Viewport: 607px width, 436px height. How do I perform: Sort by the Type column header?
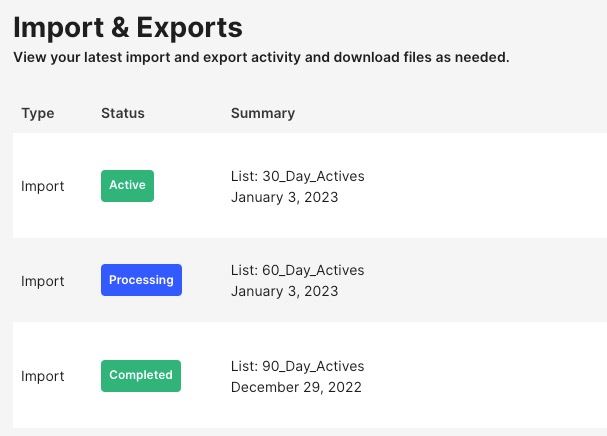pos(37,113)
